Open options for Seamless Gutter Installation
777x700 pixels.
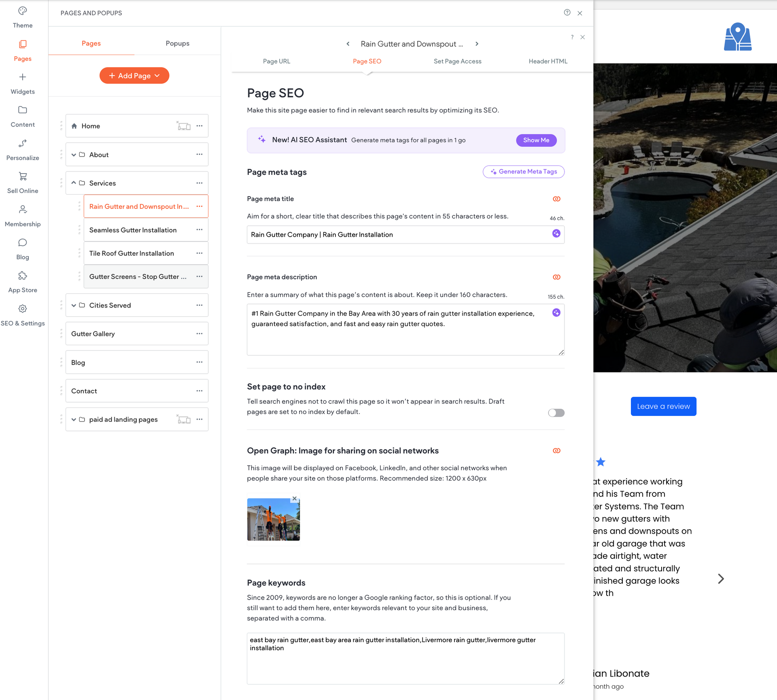[200, 230]
